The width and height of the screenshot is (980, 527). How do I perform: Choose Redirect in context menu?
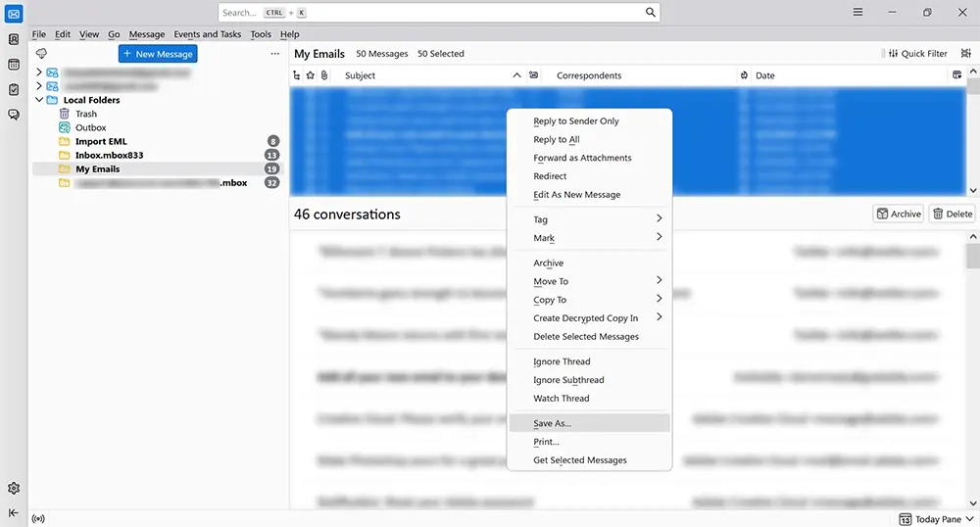point(589,176)
